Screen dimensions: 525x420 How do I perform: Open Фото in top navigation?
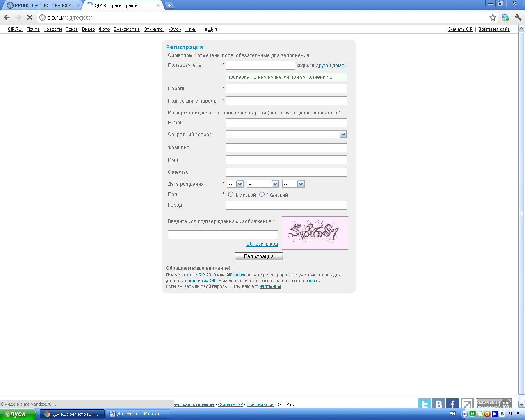tap(104, 29)
